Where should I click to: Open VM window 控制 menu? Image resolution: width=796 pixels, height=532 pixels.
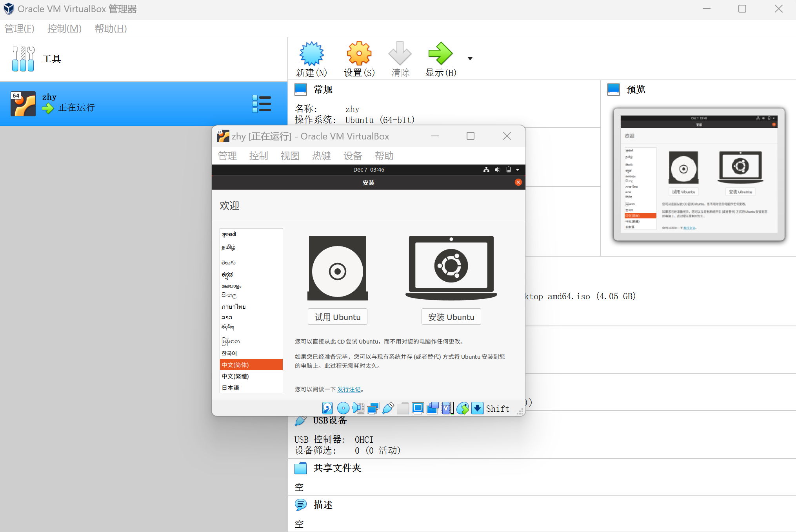(x=259, y=156)
